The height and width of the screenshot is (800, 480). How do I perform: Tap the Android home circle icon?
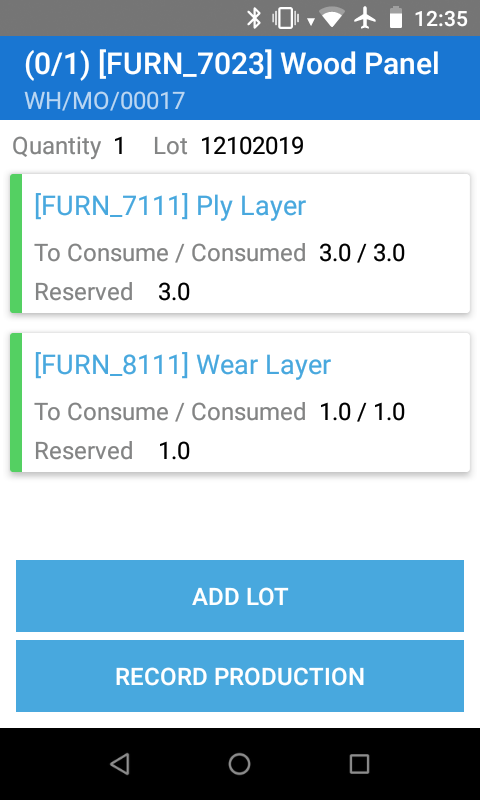239,764
